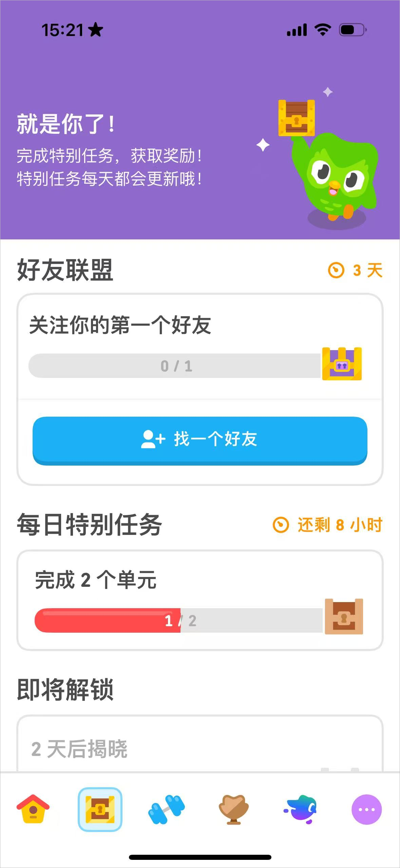400x868 pixels.
Task: Tap the purple friend quest reward chest
Action: (342, 364)
